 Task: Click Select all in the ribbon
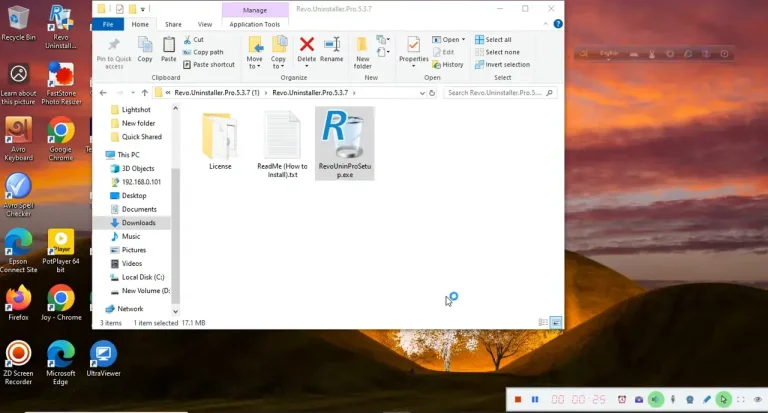click(x=493, y=40)
